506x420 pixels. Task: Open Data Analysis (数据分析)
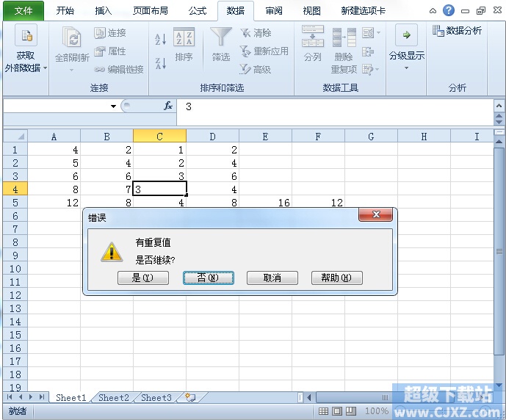458,31
